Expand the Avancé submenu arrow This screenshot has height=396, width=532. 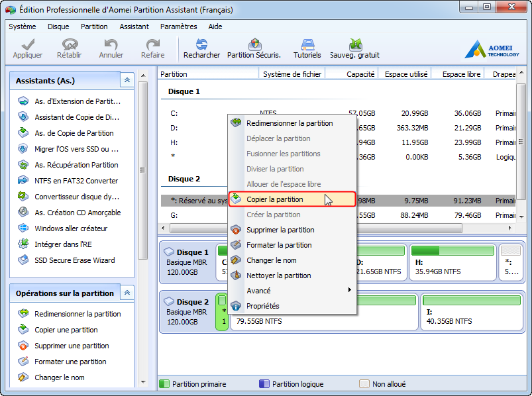pos(349,290)
